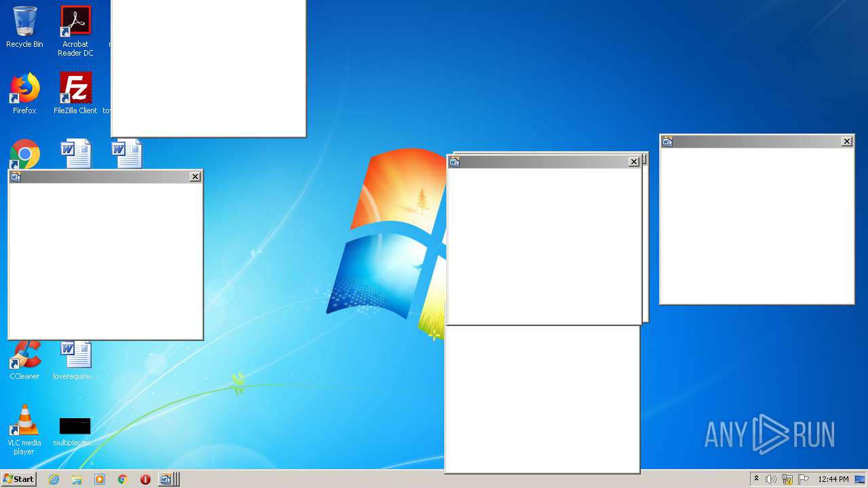Launch Internet Explorer from the taskbar
This screenshot has height=488, width=868.
[54, 479]
